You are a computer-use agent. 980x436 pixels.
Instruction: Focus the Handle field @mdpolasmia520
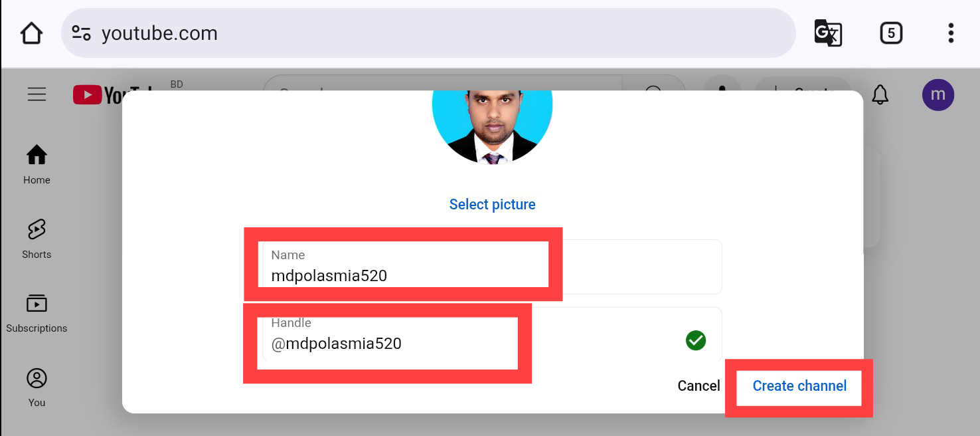(491, 334)
